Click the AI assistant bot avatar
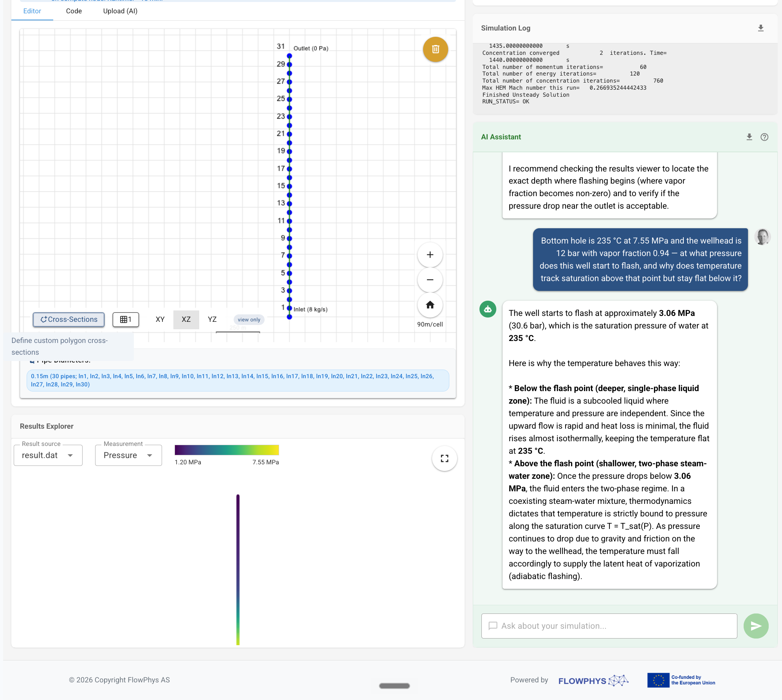Screen dimensions: 782x700 coord(488,309)
